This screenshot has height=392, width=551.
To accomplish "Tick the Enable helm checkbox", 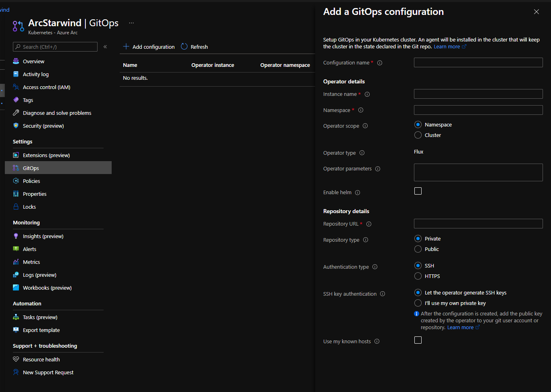I will click(418, 191).
